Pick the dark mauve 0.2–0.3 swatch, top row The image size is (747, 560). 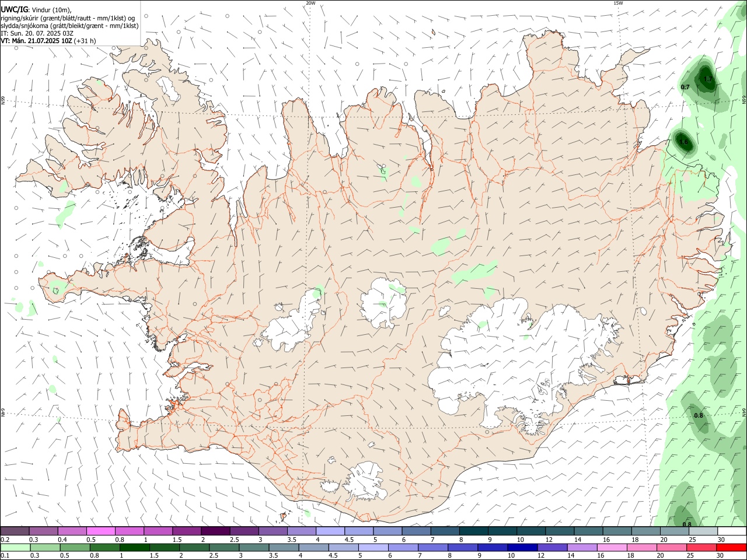[15, 531]
